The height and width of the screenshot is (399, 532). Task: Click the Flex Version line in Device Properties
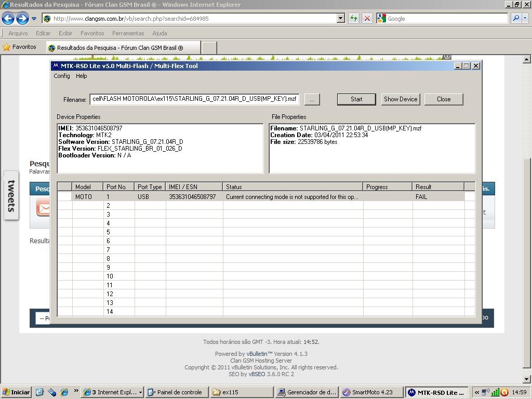click(x=120, y=149)
